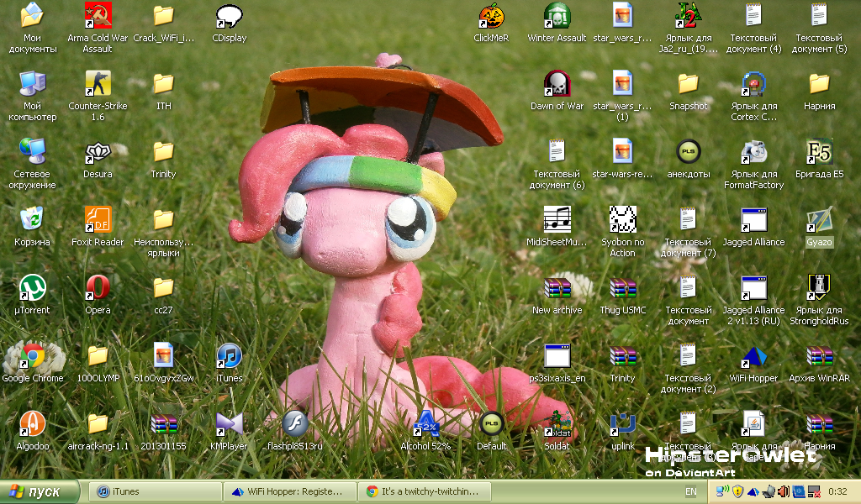Select the Default playlist icon
Viewport: 861px width, 504px height.
tap(491, 423)
